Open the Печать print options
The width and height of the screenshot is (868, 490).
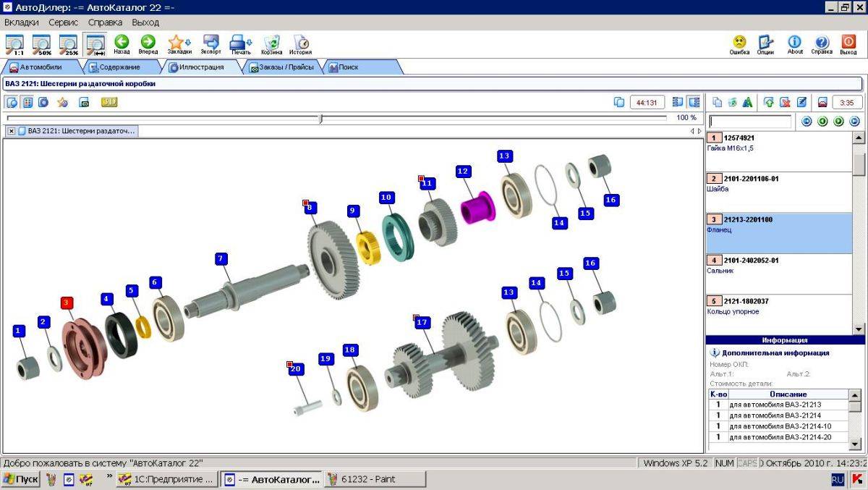tap(241, 45)
